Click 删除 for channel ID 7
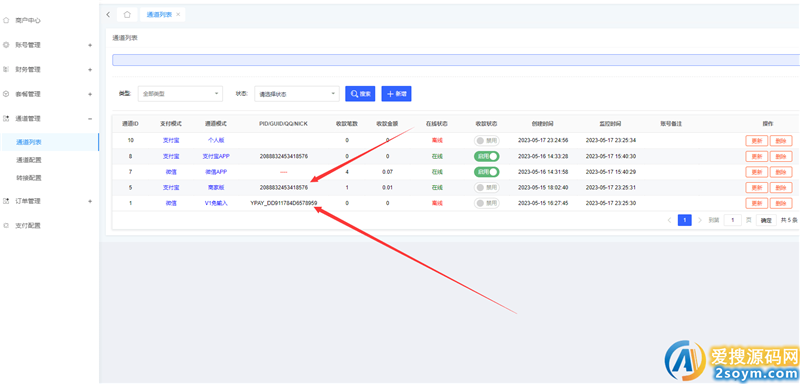 coord(781,172)
